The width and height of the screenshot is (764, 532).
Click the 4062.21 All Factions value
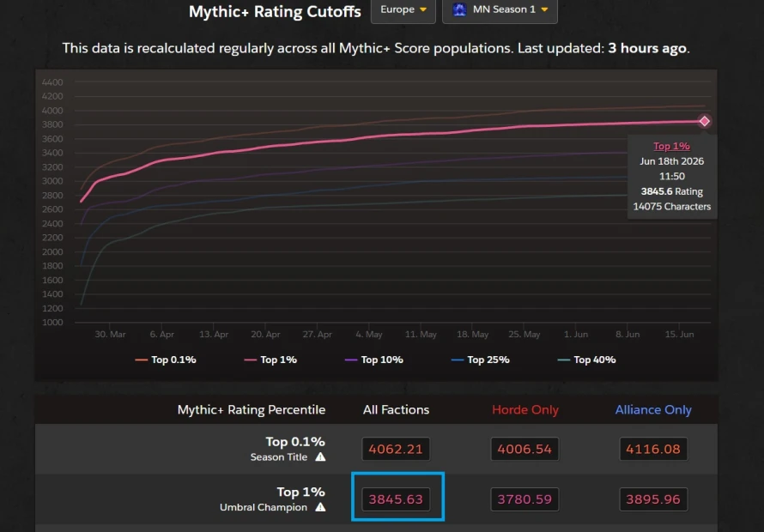(396, 449)
